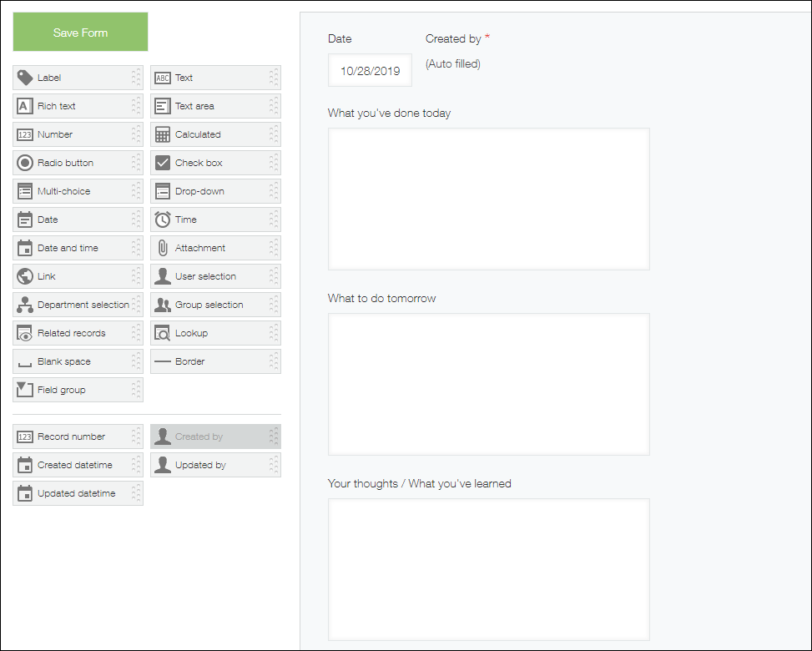812x651 pixels.
Task: Add a Time field to the form
Action: click(x=184, y=220)
